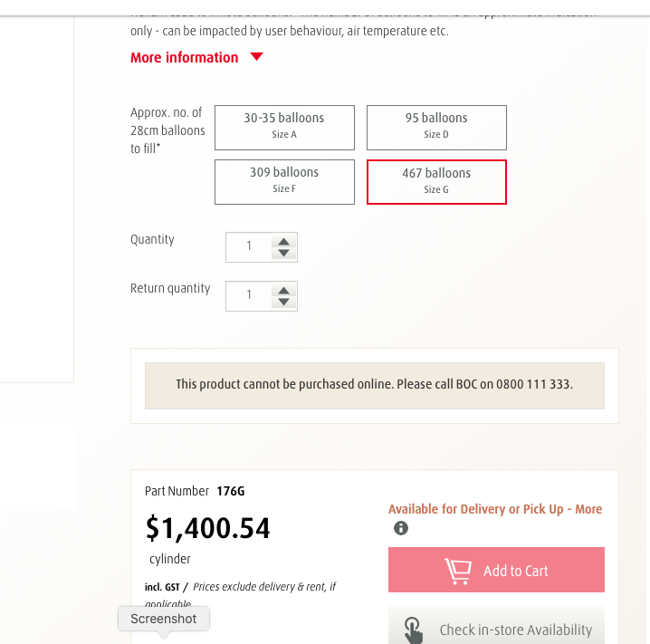This screenshot has height=644, width=650.
Task: Open Check in-store Availability
Action: tap(515, 630)
